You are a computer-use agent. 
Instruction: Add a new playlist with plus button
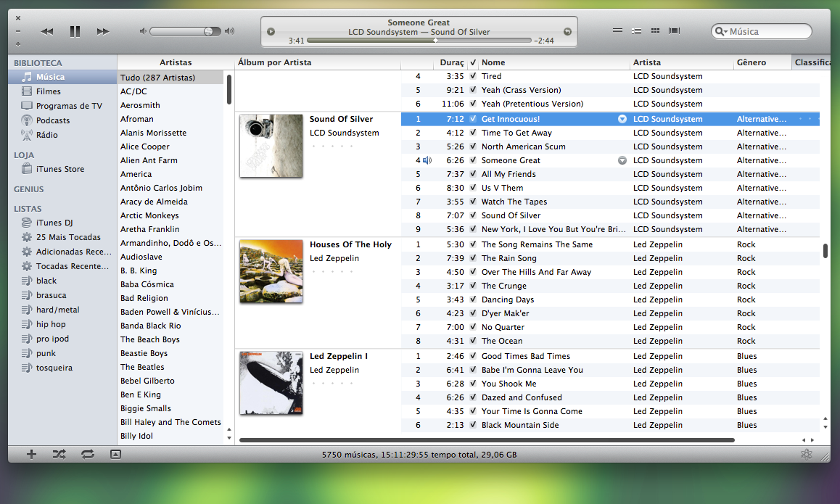click(x=32, y=454)
